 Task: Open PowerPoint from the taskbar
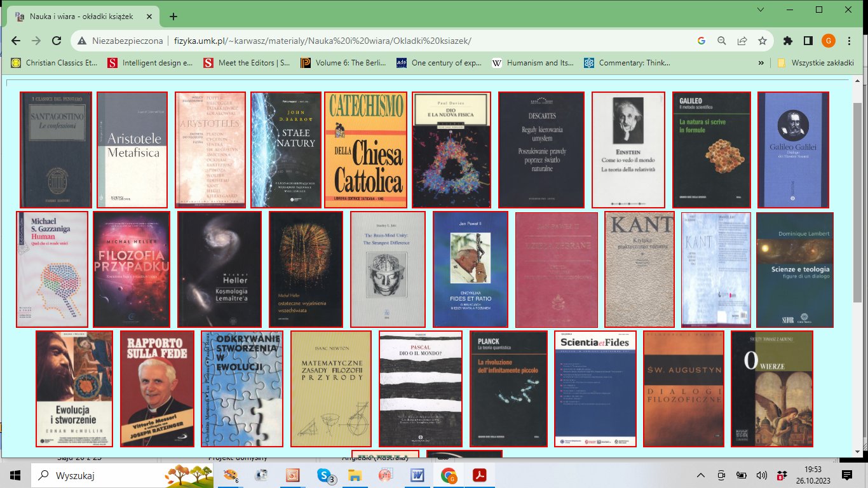(294, 475)
